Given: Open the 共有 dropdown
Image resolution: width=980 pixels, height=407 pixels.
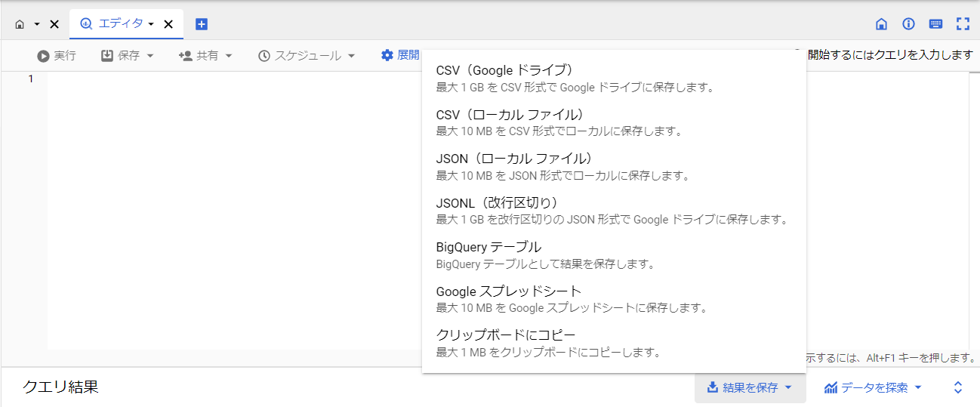Looking at the screenshot, I should point(205,56).
